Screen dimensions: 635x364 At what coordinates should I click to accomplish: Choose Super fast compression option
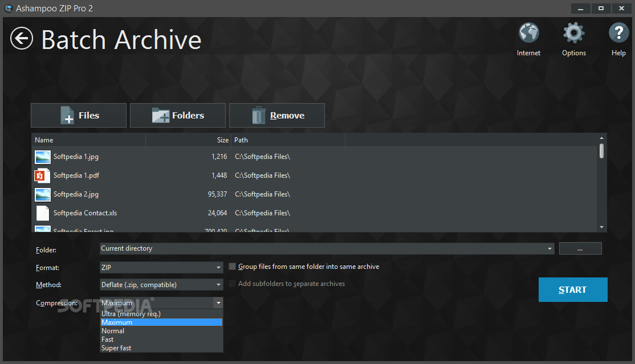tap(161, 348)
